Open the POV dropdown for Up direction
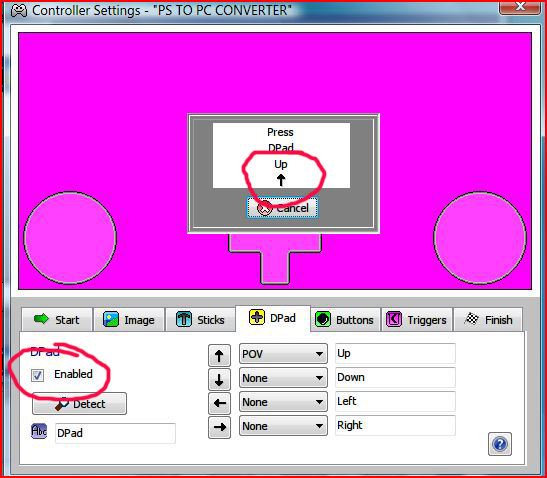The width and height of the screenshot is (547, 478). point(283,354)
